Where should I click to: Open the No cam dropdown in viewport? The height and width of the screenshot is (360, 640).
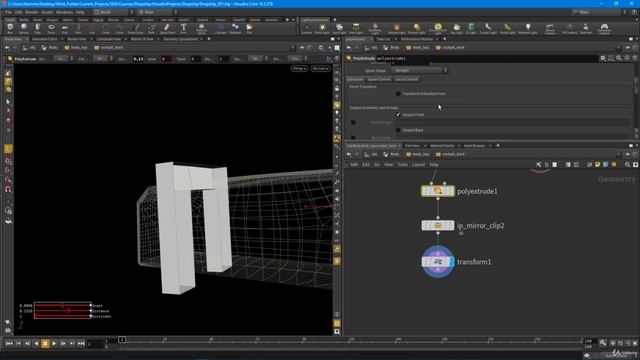point(320,69)
